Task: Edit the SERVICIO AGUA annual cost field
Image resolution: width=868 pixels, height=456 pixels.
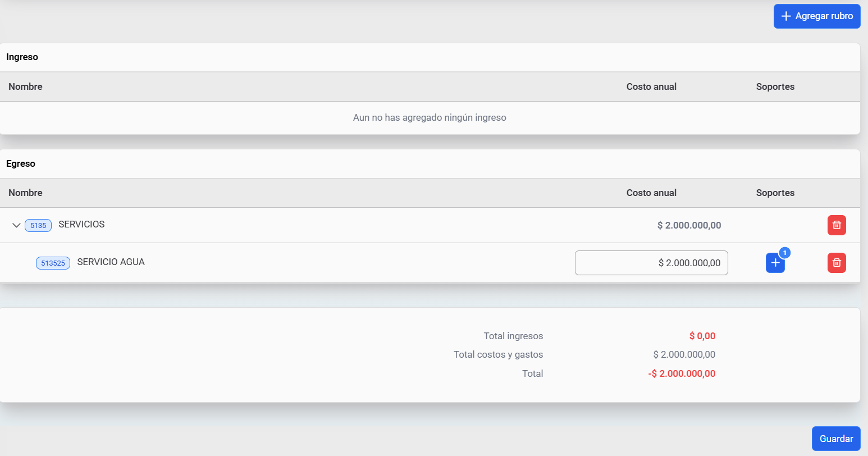Action: tap(651, 263)
